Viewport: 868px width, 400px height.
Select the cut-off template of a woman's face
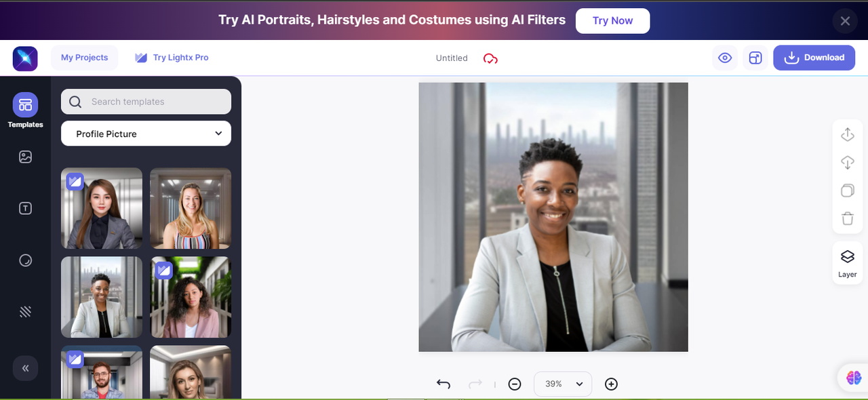[x=191, y=372]
